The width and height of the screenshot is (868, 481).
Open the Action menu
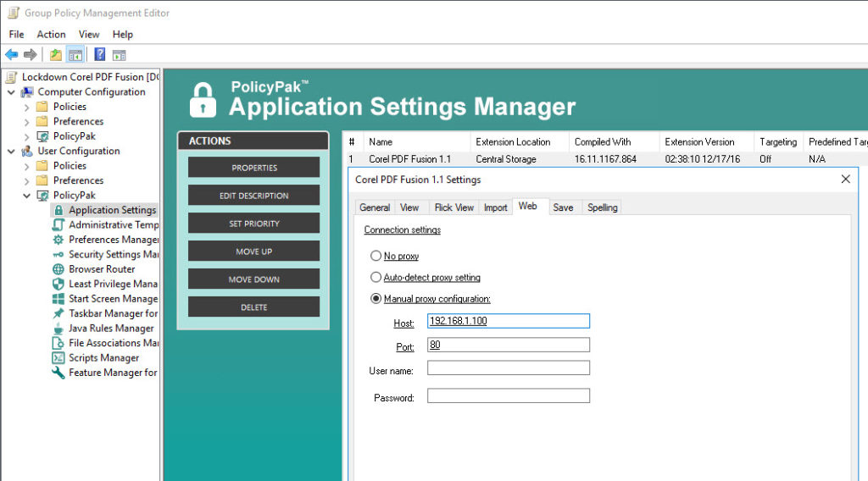click(x=51, y=34)
